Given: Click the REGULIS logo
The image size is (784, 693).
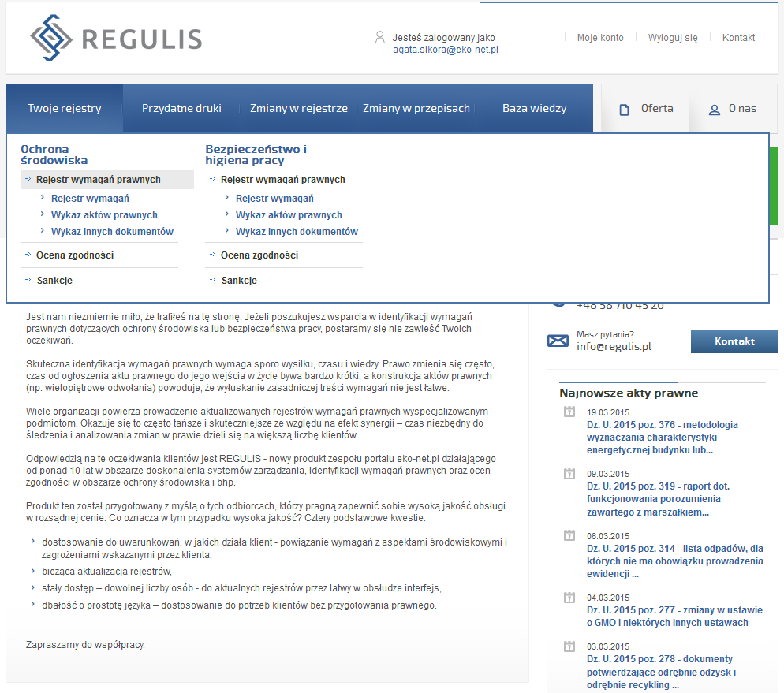Looking at the screenshot, I should (115, 38).
